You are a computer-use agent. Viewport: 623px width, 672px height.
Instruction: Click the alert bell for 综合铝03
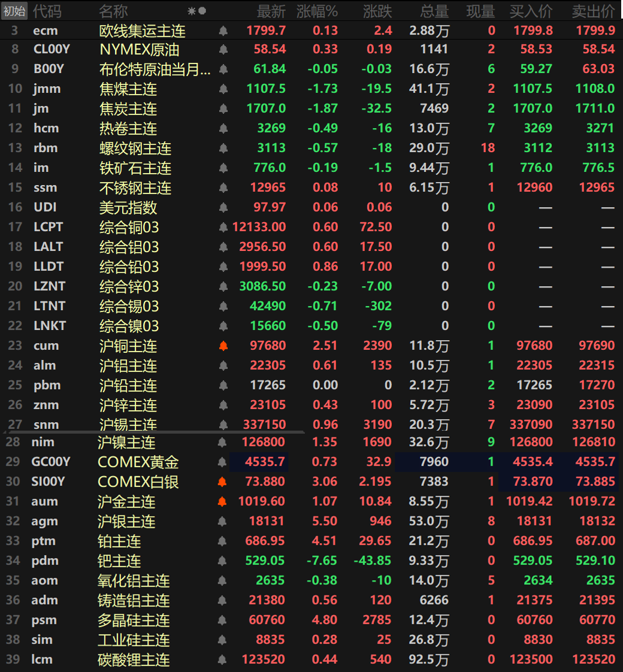coord(223,247)
